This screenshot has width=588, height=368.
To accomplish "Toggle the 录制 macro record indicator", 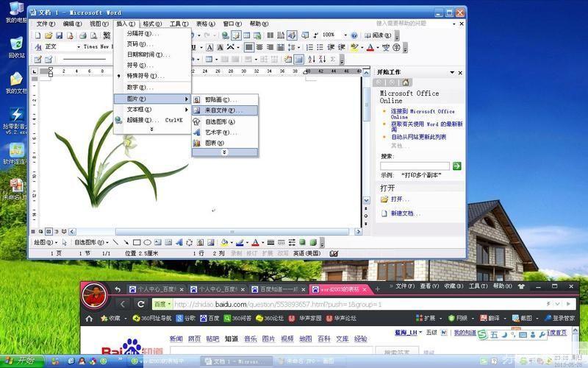I will pos(236,253).
